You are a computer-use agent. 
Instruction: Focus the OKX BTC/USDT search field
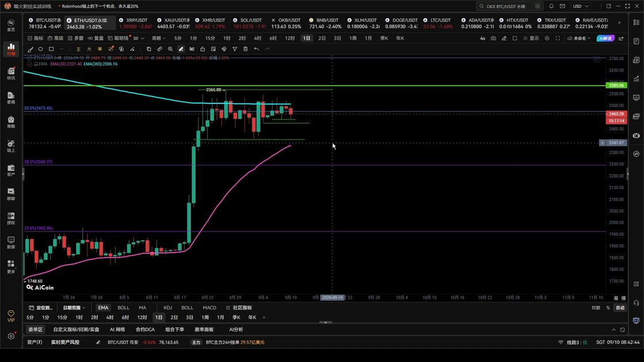tap(509, 6)
